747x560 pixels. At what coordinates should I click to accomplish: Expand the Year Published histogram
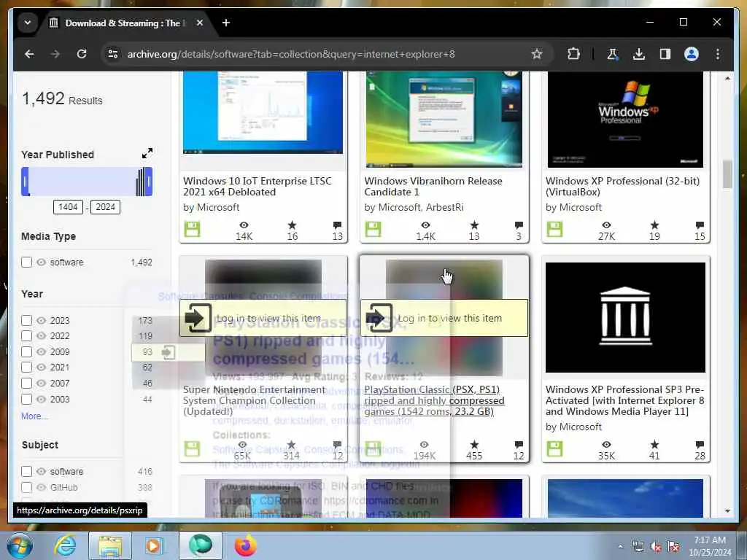pyautogui.click(x=147, y=153)
